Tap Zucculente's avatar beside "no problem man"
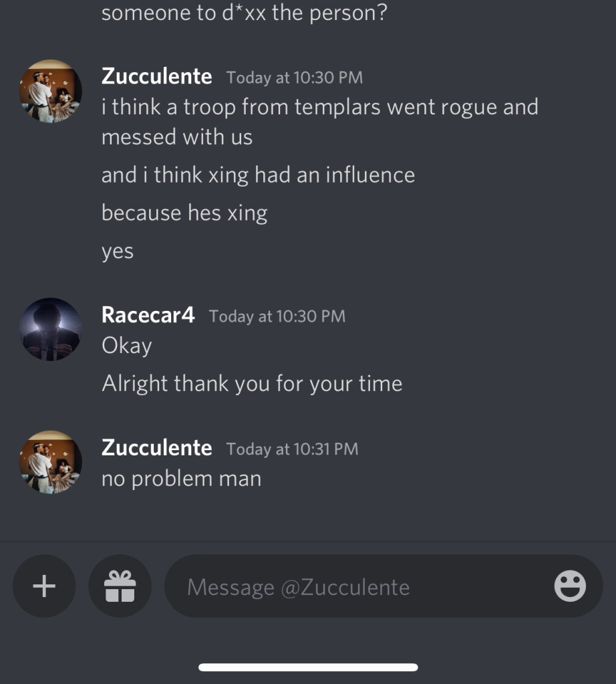 coord(50,462)
